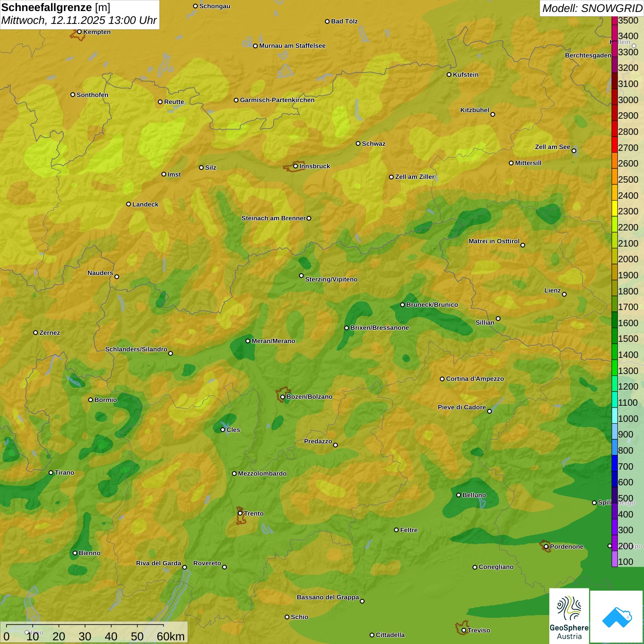Click the Predazzo town label
This screenshot has height=644, width=644.
point(318,441)
